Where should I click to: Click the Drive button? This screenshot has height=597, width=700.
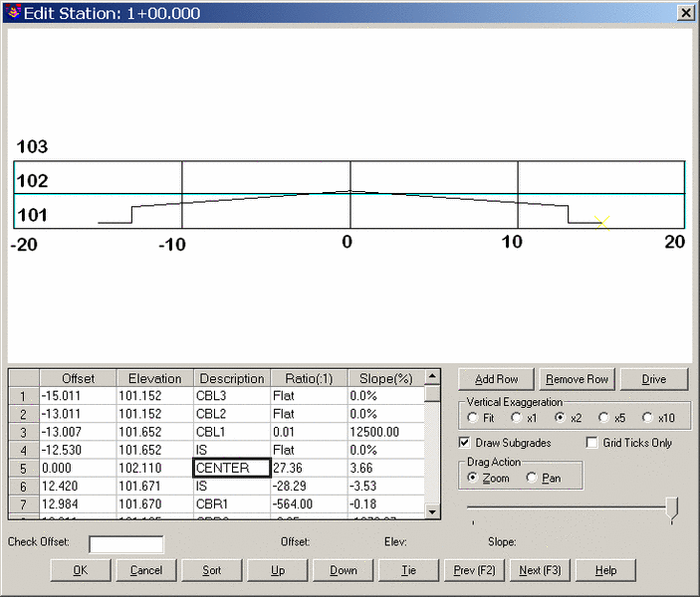click(653, 379)
